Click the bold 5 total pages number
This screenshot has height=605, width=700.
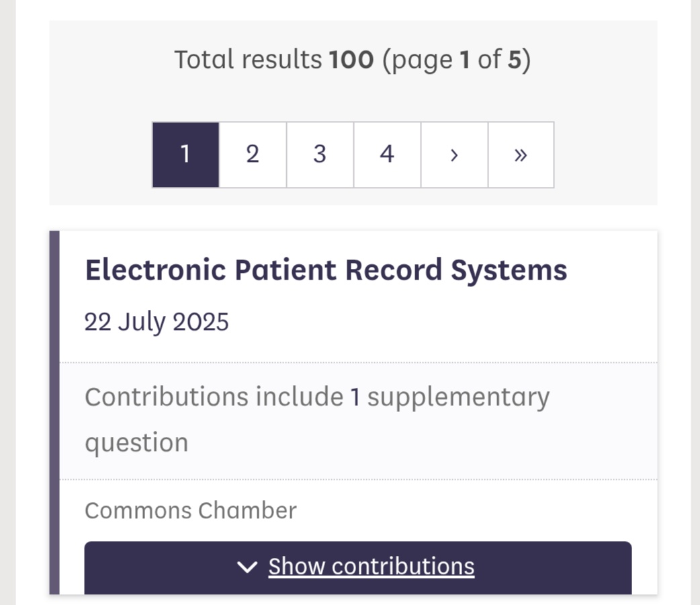pos(515,59)
